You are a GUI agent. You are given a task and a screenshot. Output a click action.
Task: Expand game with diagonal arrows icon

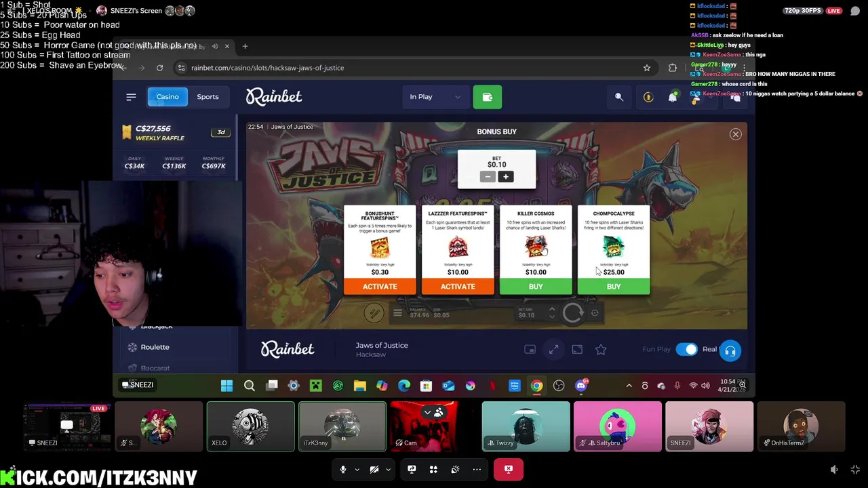pos(553,350)
